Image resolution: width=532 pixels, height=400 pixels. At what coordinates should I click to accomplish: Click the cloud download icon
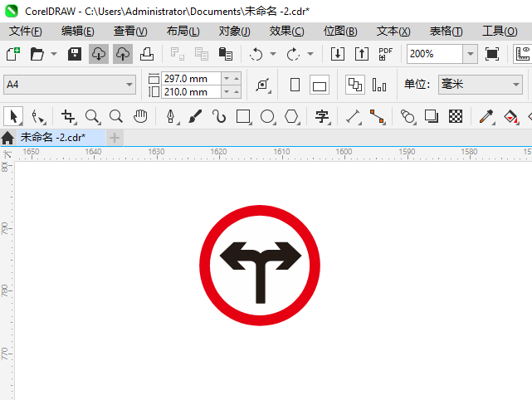99,54
